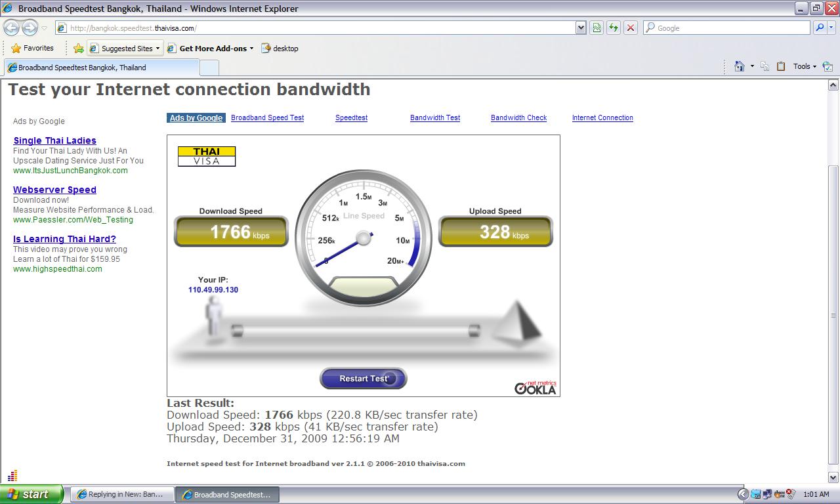Click the 1766 kbps download speed display
Image resolution: width=840 pixels, height=504 pixels.
231,232
